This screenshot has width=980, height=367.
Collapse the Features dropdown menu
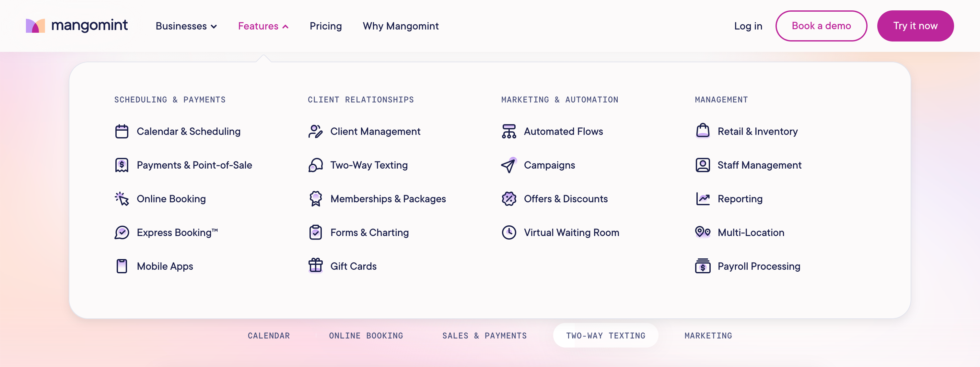pos(263,26)
